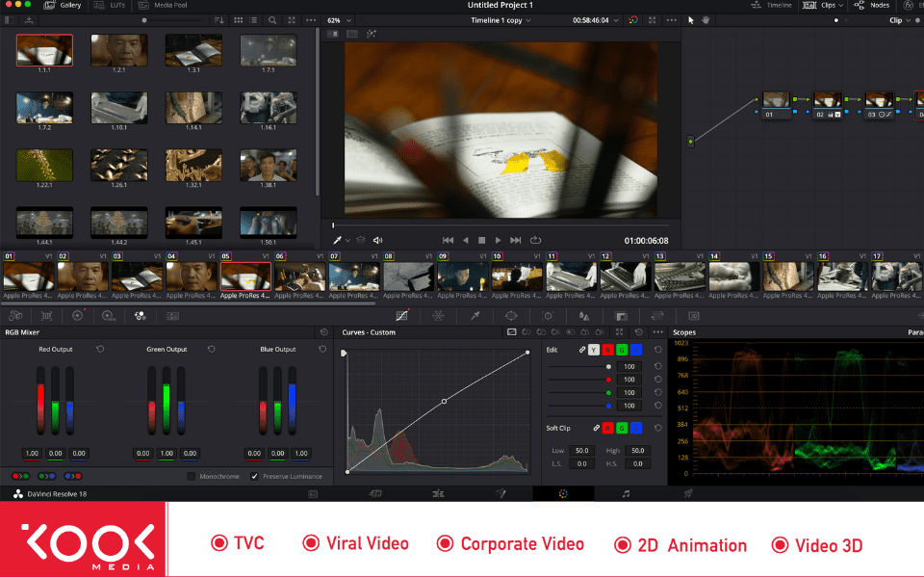Expand the Curves palette to full view
This screenshot has height=578, width=924.
click(619, 332)
